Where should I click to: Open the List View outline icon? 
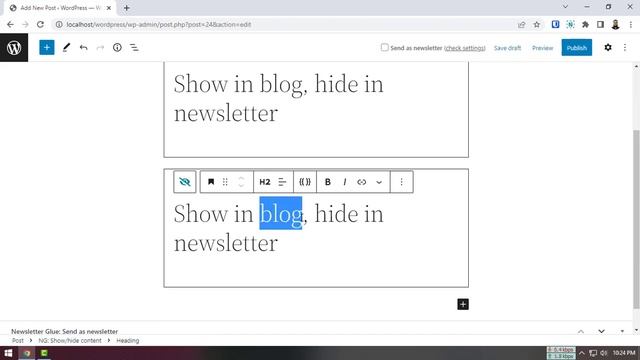point(134,48)
